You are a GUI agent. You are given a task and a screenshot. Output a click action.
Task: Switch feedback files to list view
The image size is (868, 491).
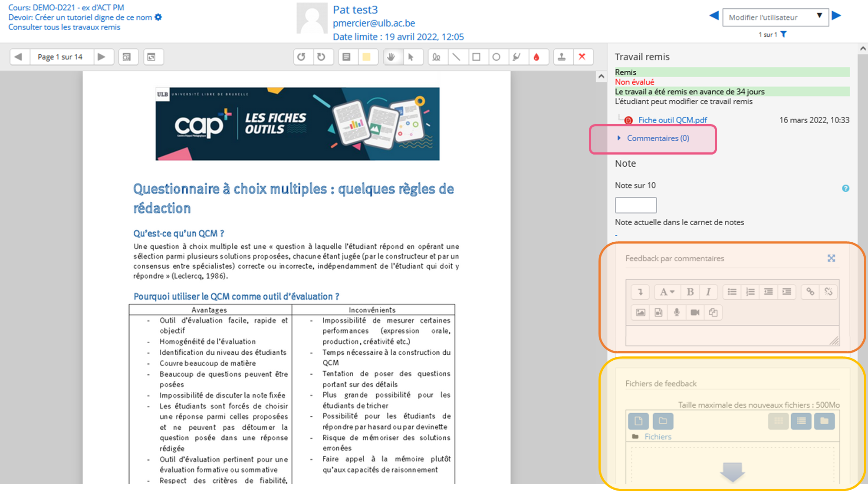[x=801, y=421]
